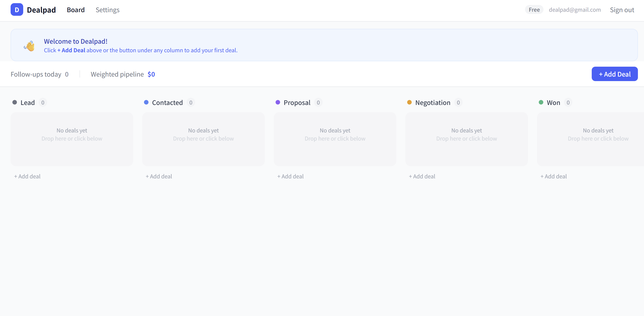Add a deal under Contacted column
644x316 pixels.
[159, 176]
